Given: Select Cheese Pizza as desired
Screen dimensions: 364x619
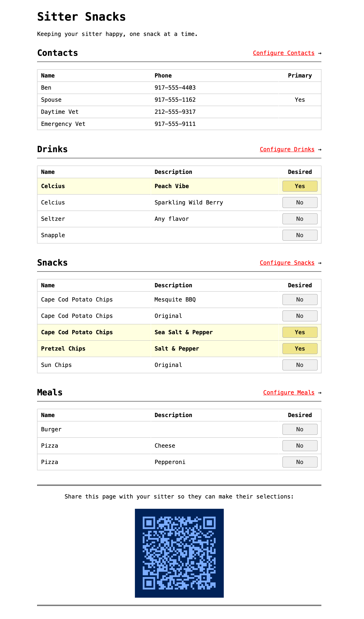Looking at the screenshot, I should pyautogui.click(x=300, y=445).
